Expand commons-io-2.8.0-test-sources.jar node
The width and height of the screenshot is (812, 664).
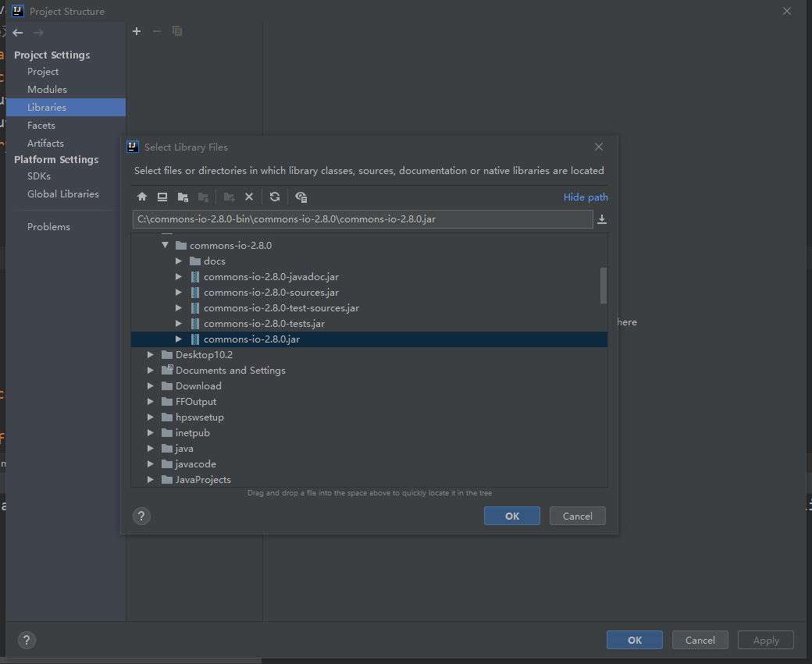coord(179,308)
